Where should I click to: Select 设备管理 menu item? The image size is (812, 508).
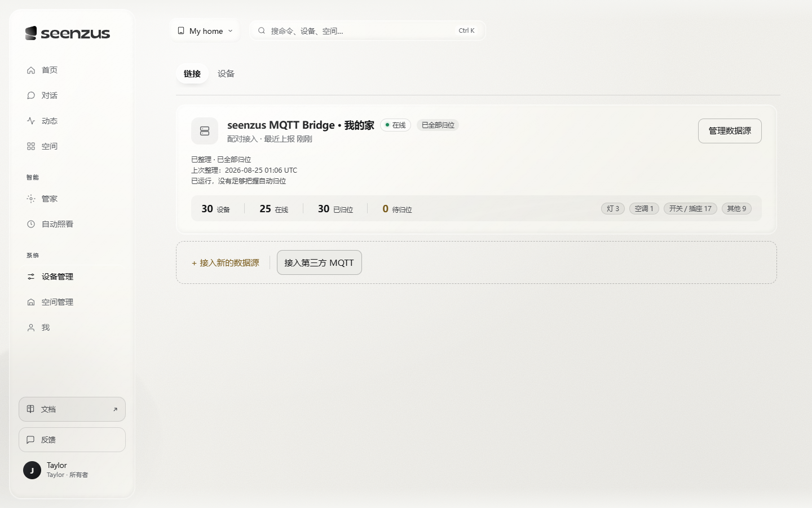[72, 277]
